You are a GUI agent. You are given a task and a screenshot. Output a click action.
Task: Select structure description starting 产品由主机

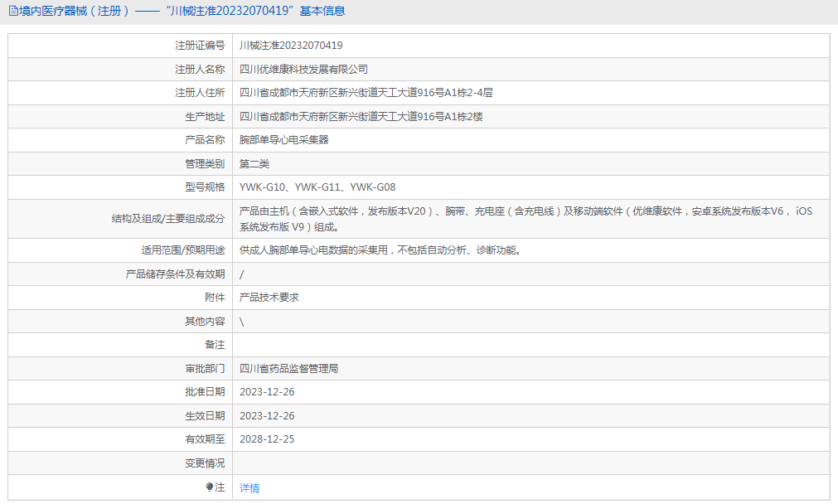click(x=526, y=219)
